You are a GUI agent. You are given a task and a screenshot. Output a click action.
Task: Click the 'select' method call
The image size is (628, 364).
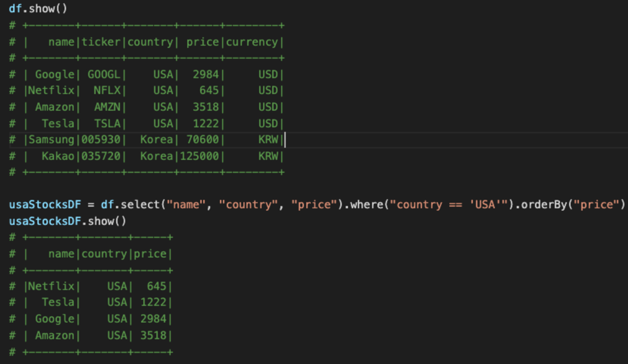[140, 204]
